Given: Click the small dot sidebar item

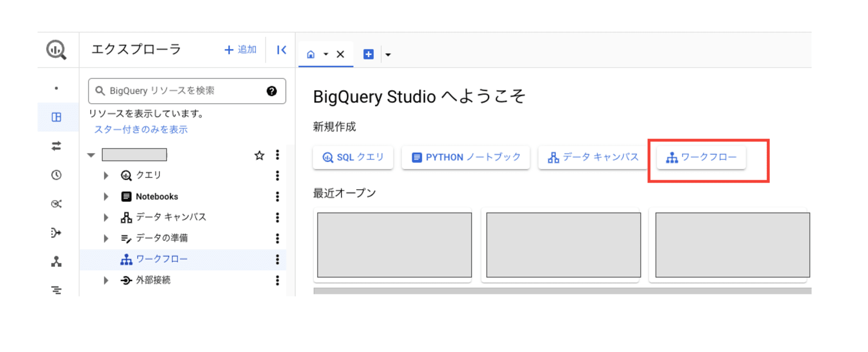Looking at the screenshot, I should pos(56,89).
